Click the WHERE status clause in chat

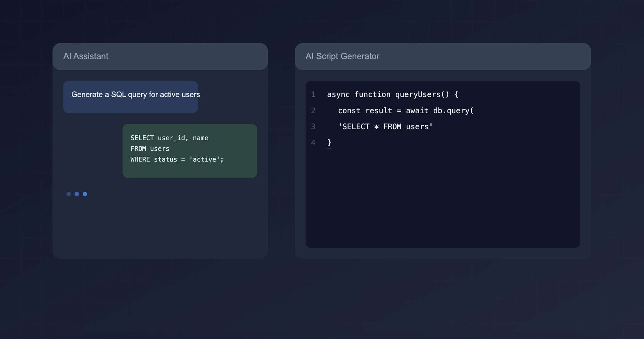tap(177, 159)
